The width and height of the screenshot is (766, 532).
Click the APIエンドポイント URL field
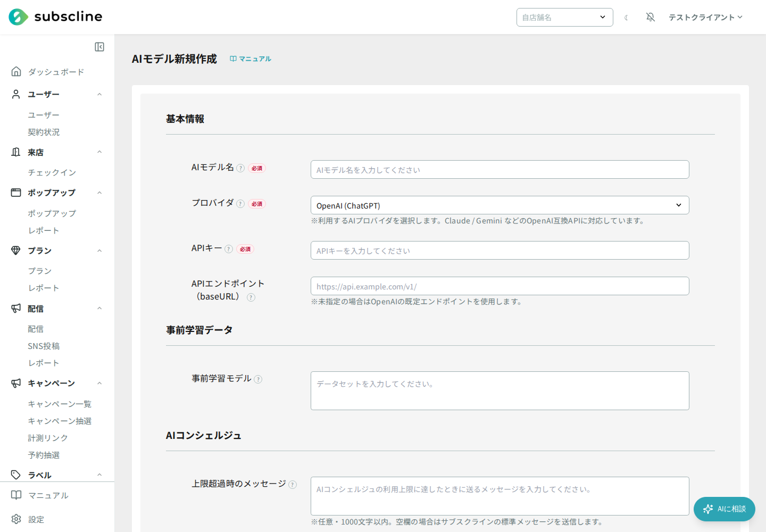click(499, 286)
